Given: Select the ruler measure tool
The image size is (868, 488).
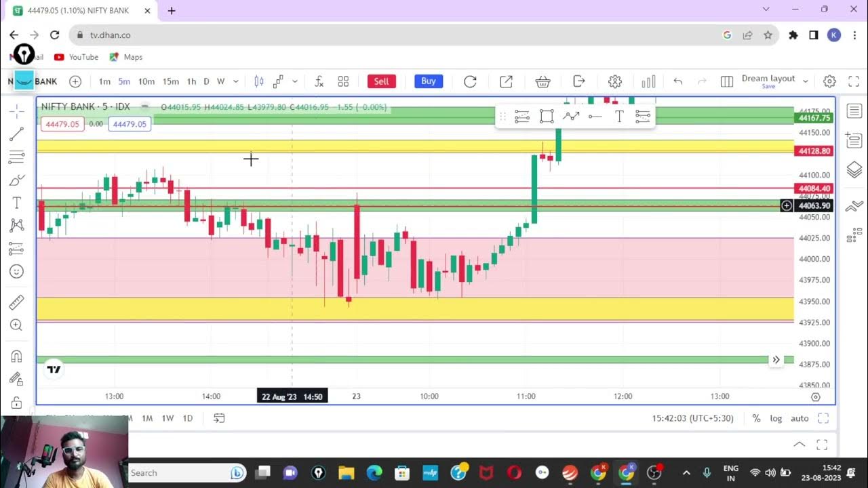Looking at the screenshot, I should [17, 302].
